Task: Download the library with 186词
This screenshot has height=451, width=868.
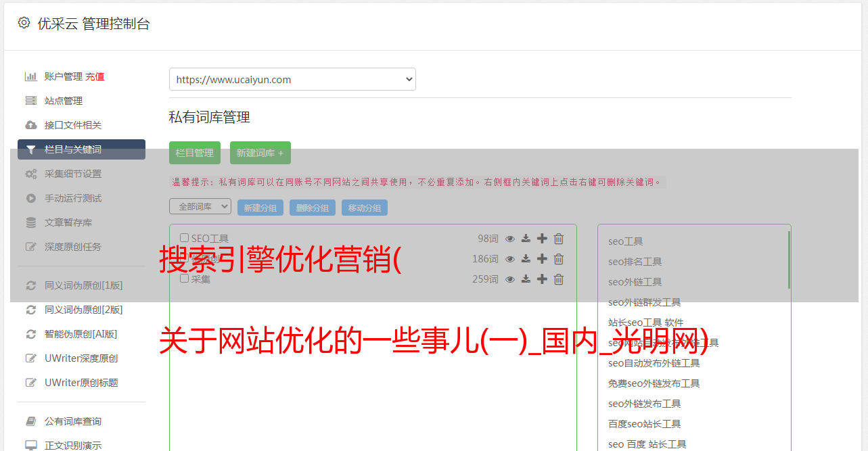Action: coord(526,259)
